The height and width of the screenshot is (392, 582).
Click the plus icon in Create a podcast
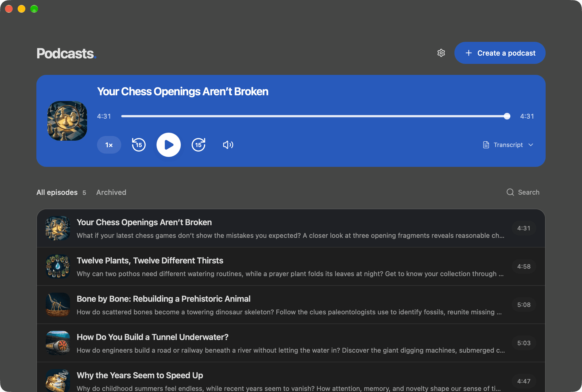click(x=469, y=53)
